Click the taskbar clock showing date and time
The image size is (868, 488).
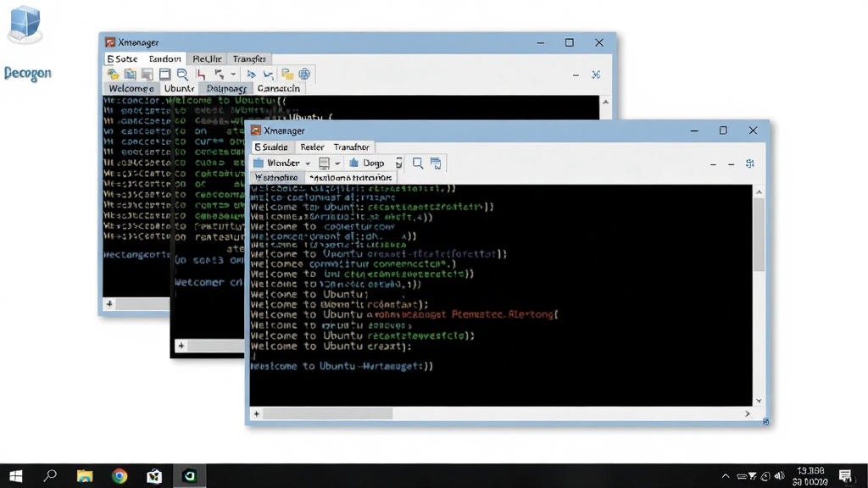coord(810,476)
